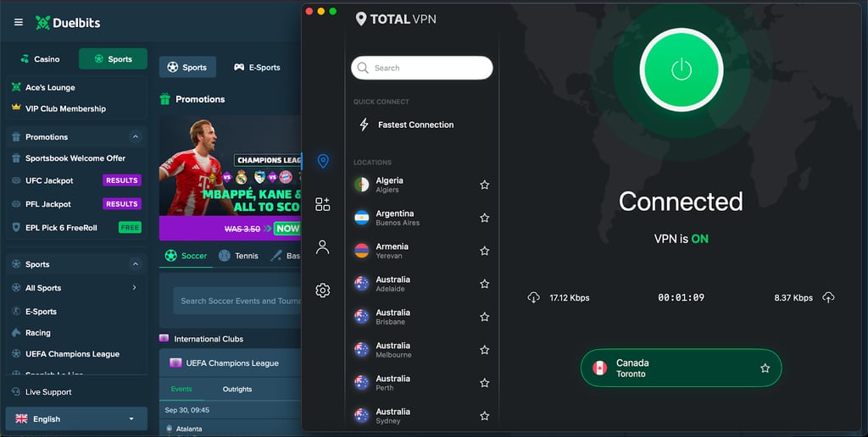Click RESULTS badge next to UFC Jackpot
The image size is (868, 437).
[122, 180]
